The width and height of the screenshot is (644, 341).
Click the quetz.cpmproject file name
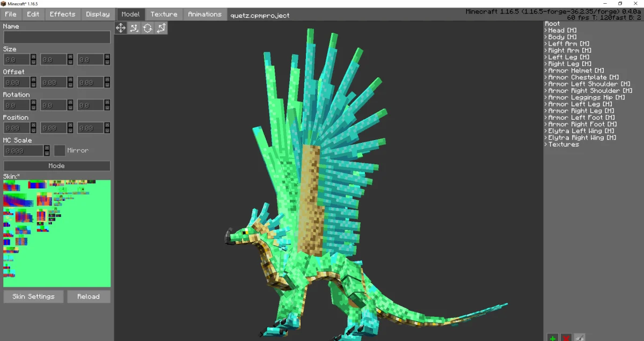pos(260,16)
